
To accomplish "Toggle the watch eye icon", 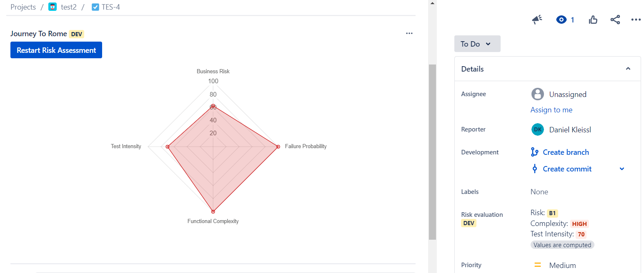I will pos(561,20).
